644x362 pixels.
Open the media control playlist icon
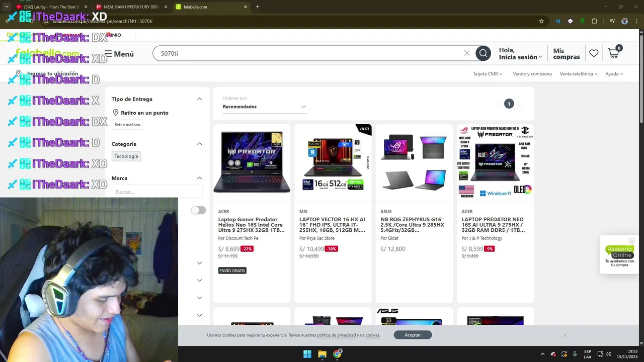612,21
